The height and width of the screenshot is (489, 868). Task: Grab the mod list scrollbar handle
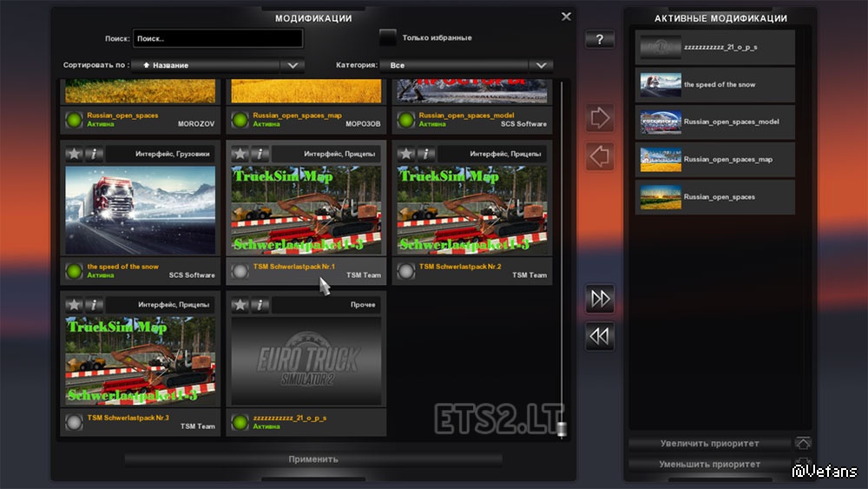(x=562, y=429)
